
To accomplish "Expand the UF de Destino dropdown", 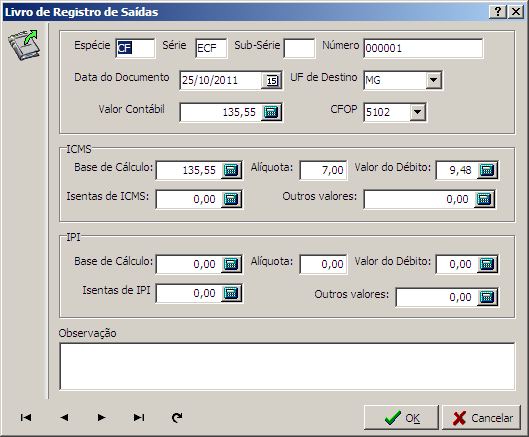I will tap(434, 80).
